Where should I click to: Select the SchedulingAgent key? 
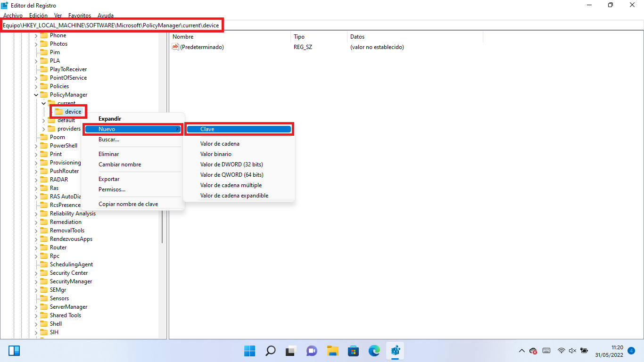point(71,264)
